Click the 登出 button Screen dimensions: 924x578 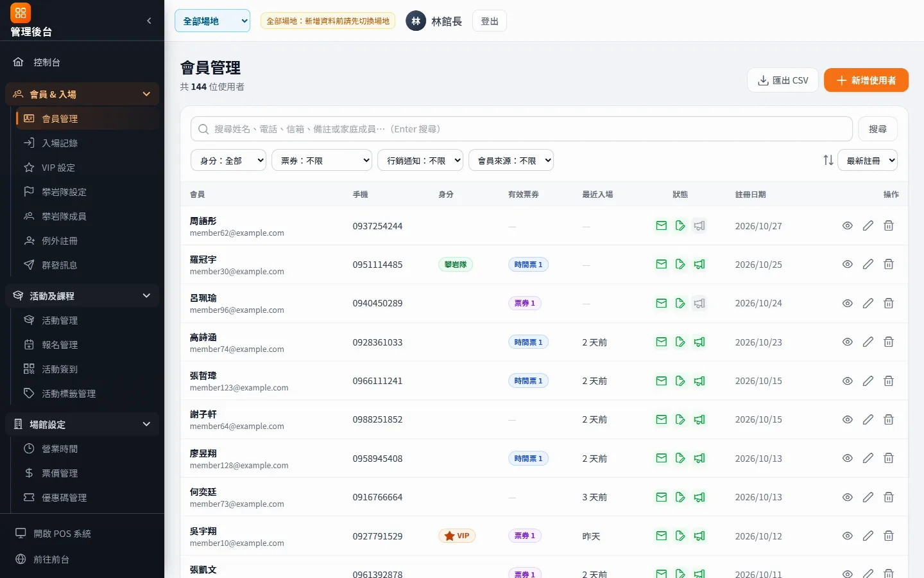pyautogui.click(x=490, y=21)
